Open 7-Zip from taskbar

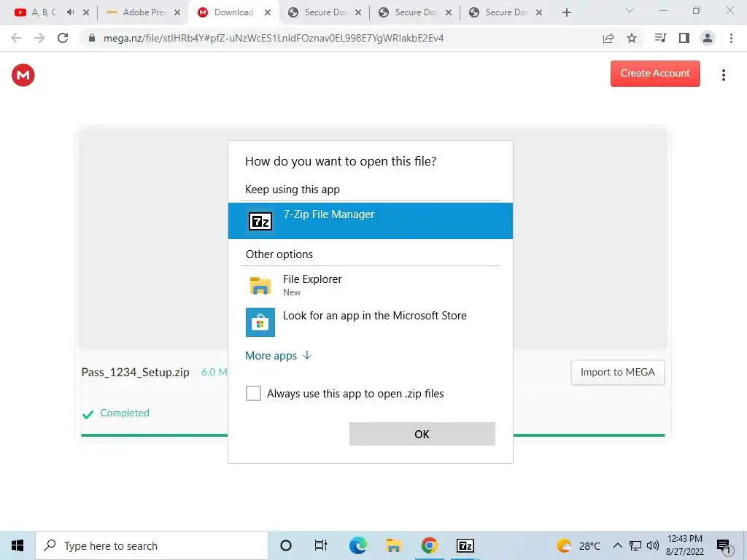(465, 545)
